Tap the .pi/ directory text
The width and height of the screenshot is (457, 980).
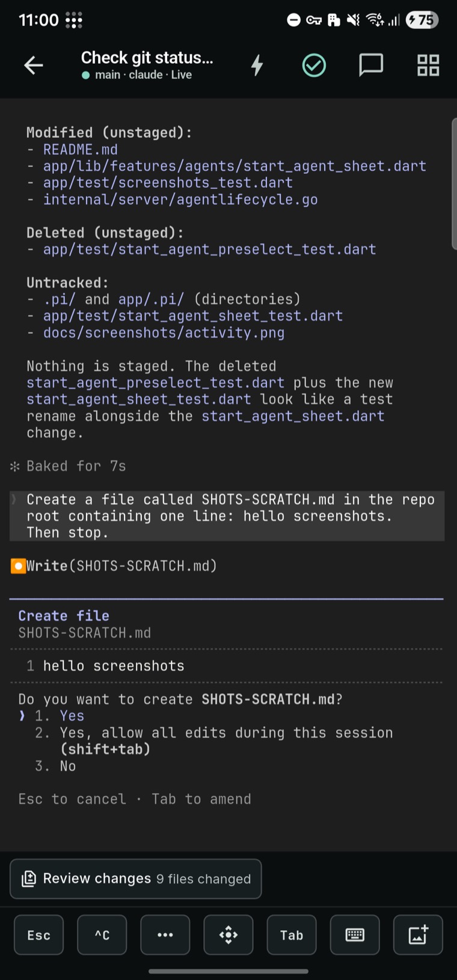60,300
